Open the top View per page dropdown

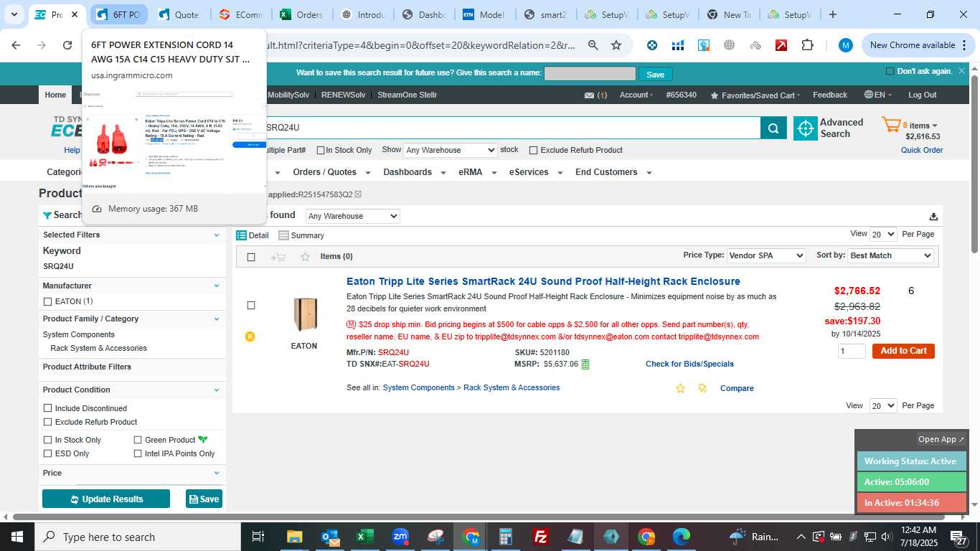883,234
